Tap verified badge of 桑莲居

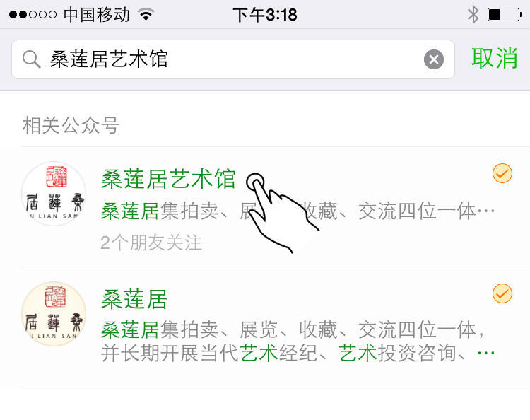click(x=502, y=293)
